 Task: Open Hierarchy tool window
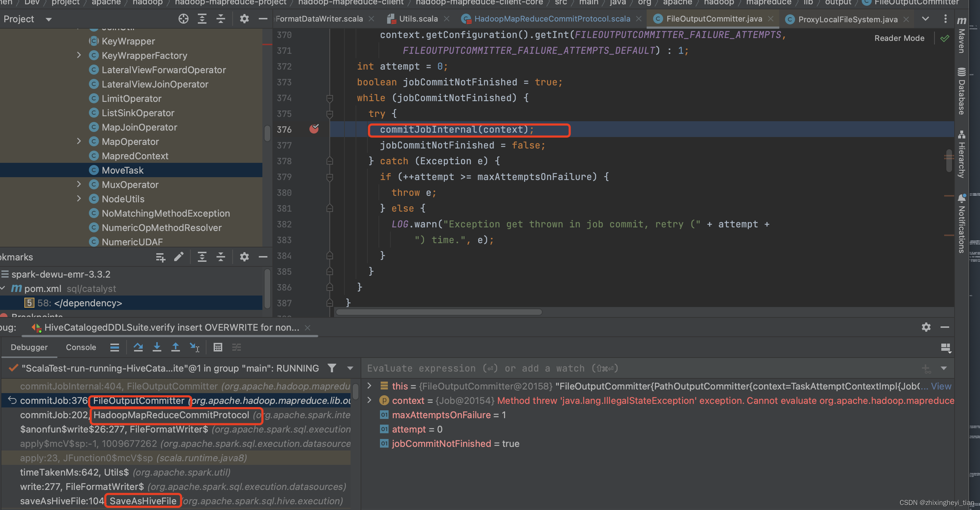(962, 155)
